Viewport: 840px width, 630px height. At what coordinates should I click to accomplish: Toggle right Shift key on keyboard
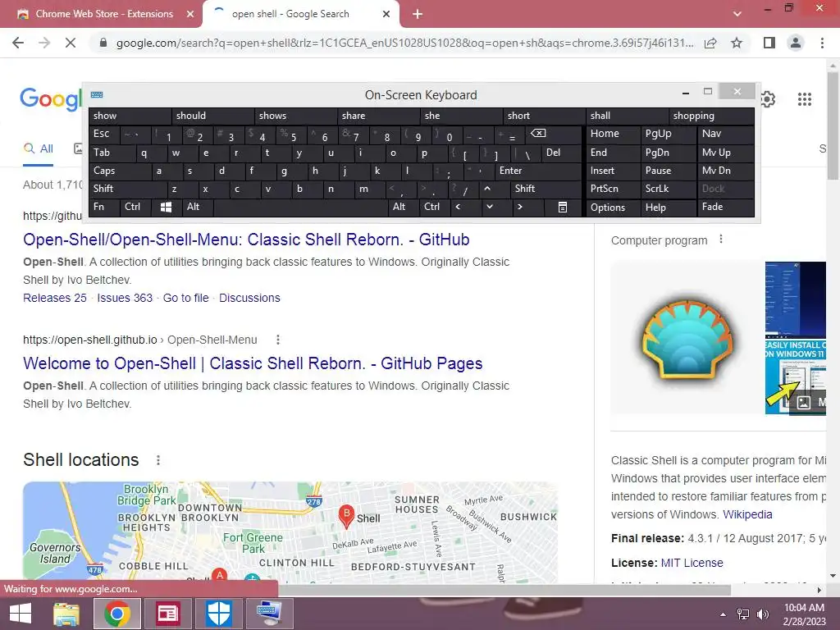pyautogui.click(x=546, y=189)
